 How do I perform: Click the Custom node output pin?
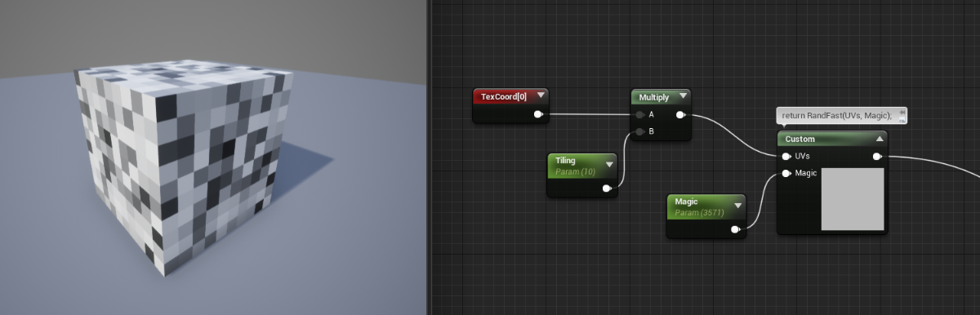[877, 156]
